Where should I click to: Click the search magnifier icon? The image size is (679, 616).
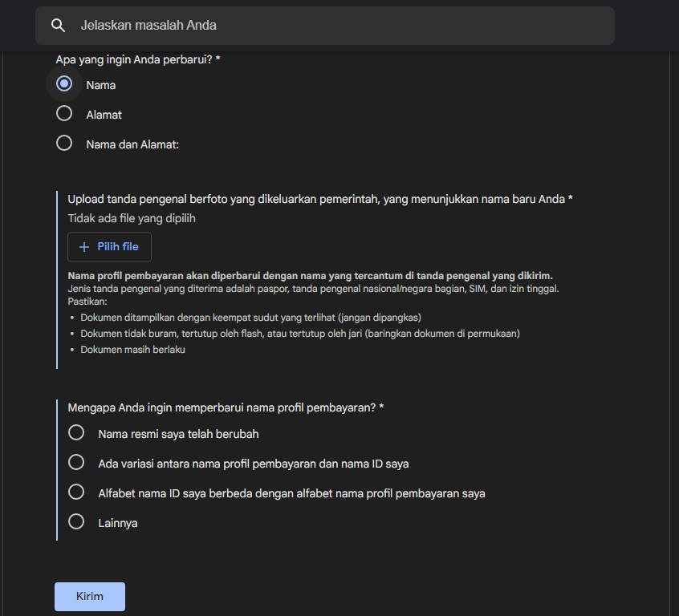click(58, 26)
